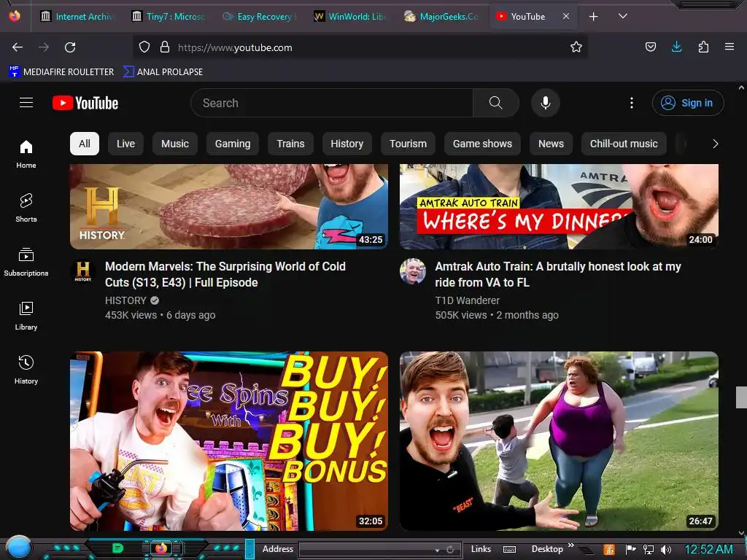Viewport: 747px width, 560px height.
Task: Click Firefox taskbar button
Action: [161, 548]
